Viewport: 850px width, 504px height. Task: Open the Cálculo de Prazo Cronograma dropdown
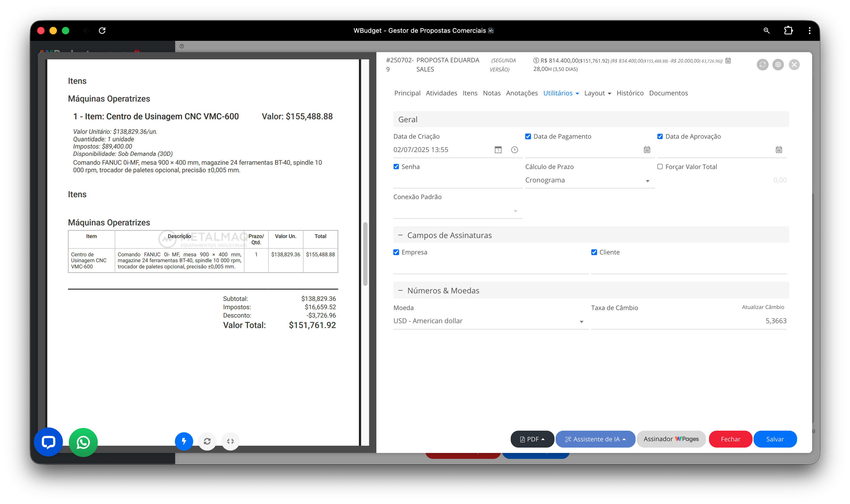[589, 180]
